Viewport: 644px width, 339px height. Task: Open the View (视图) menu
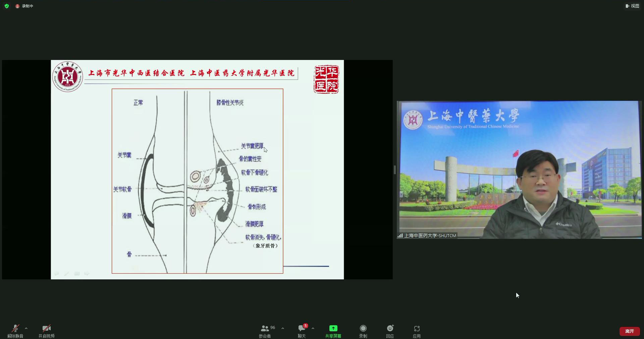point(632,6)
